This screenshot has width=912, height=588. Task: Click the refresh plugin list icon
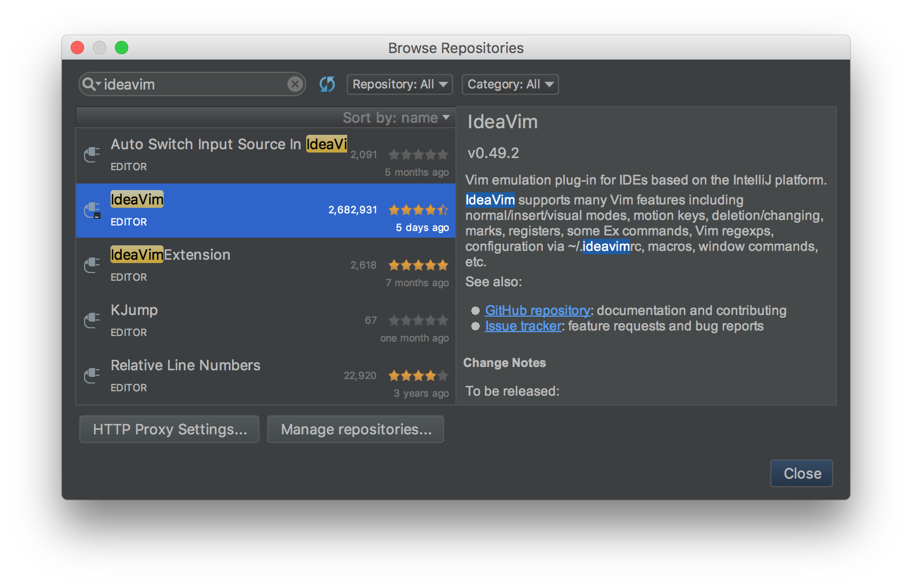(327, 84)
